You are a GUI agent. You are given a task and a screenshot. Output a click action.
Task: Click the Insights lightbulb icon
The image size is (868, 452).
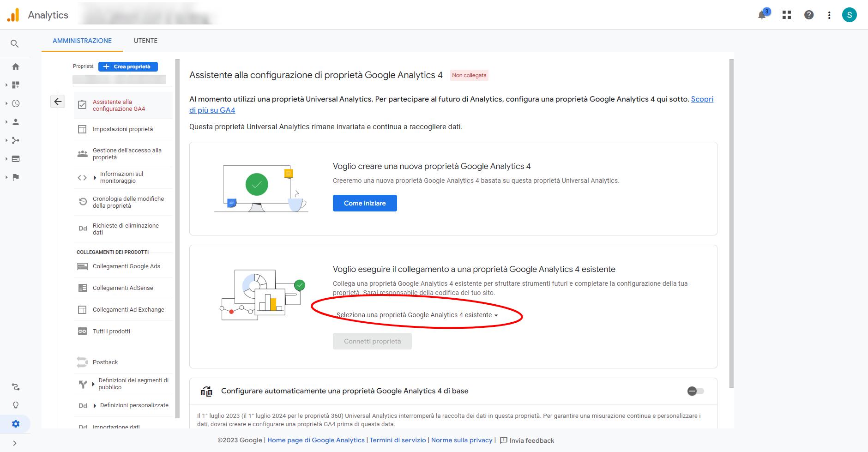click(x=16, y=405)
